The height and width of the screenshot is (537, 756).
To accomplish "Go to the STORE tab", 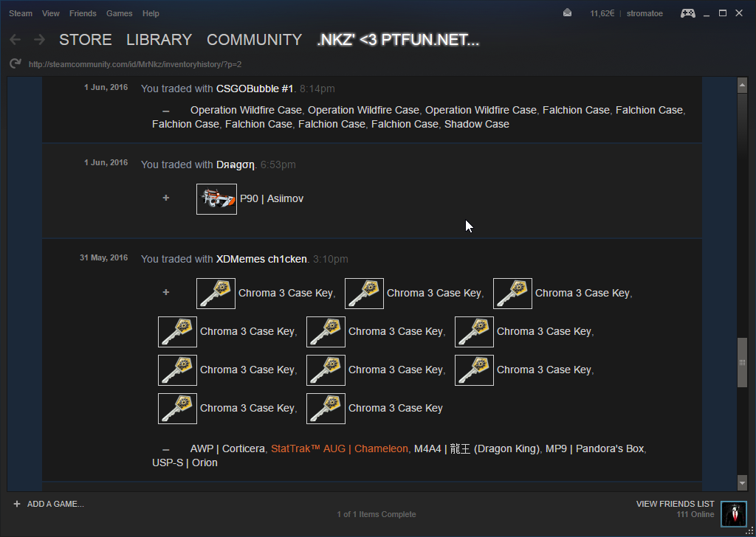I will [86, 40].
